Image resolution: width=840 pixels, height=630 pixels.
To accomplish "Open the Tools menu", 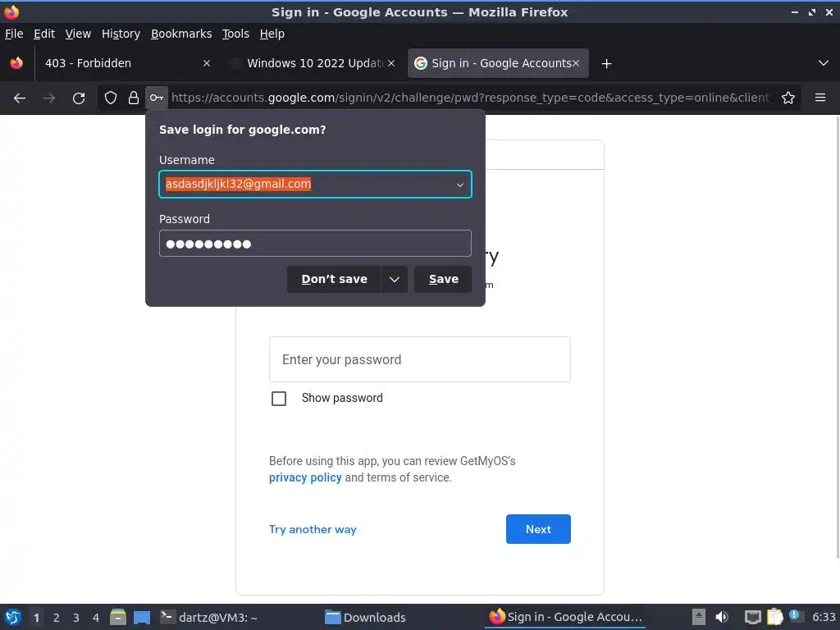I will click(235, 34).
